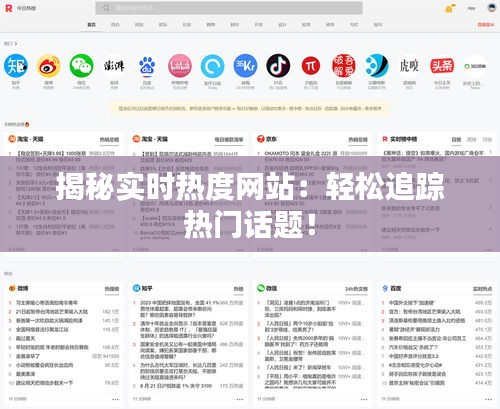Viewport: 500px width, 409px height.
Task: Switch 实时榜中榜 to 日榜 tab
Action: coord(456,139)
